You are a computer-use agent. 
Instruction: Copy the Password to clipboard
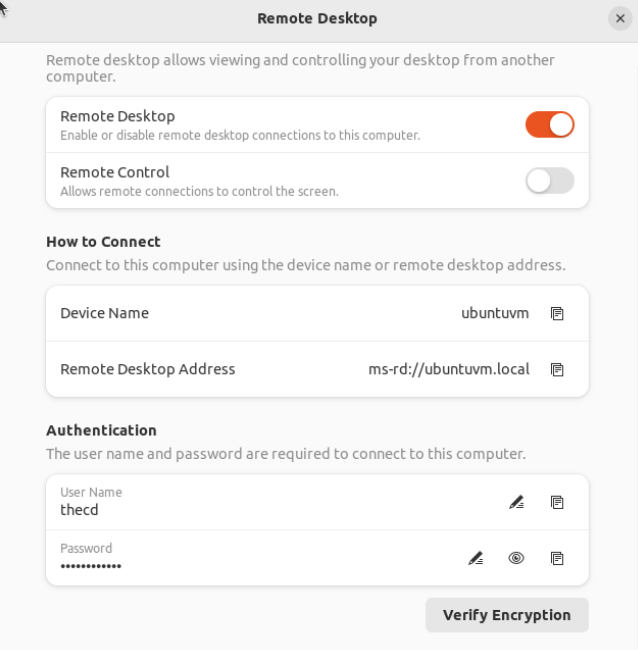pyautogui.click(x=557, y=558)
